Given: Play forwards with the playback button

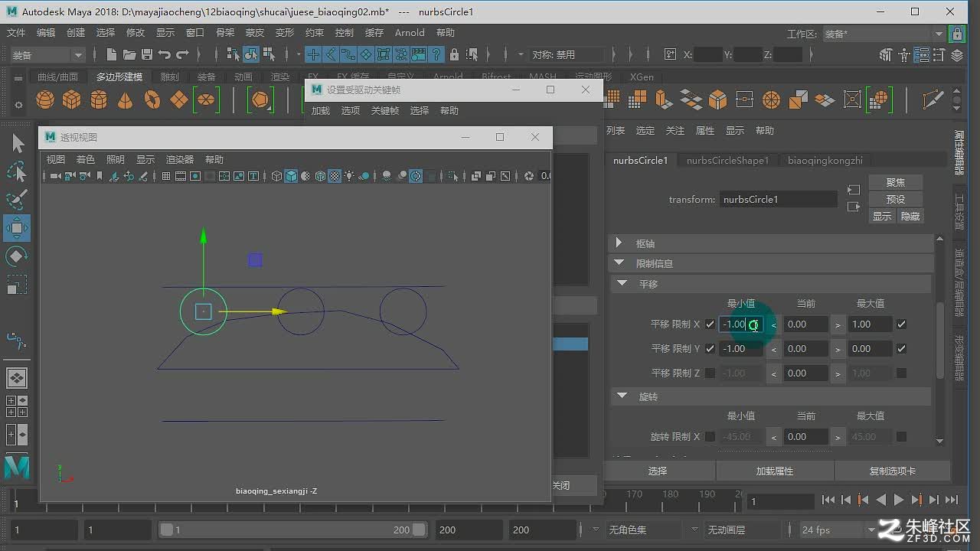Looking at the screenshot, I should pos(899,500).
